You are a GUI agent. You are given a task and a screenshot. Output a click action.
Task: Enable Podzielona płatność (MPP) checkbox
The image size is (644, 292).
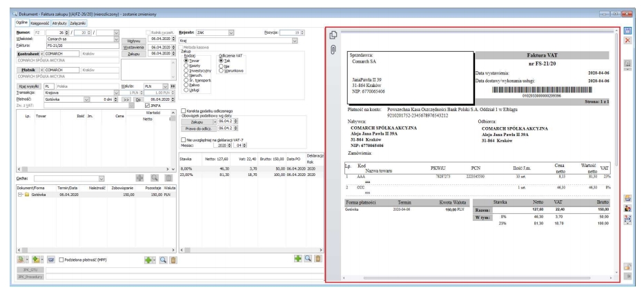click(x=61, y=260)
